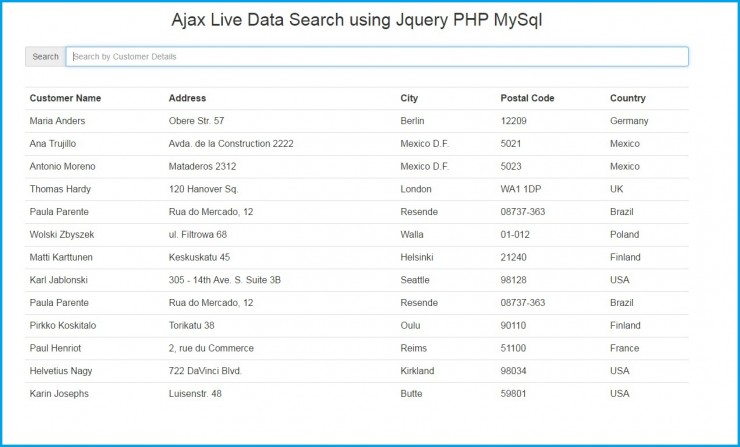The width and height of the screenshot is (740, 447).
Task: Click Avda. de la Construction 2222 address
Action: click(231, 143)
